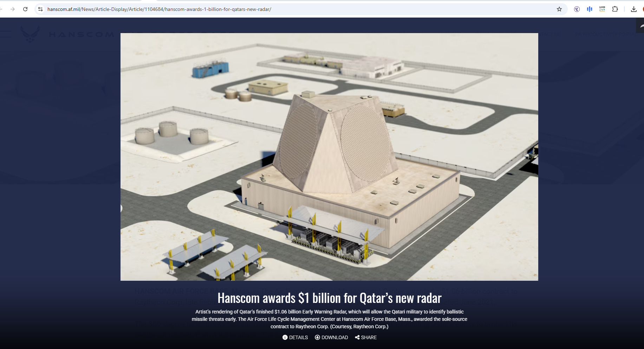Open the SHARE option below the caption

click(366, 337)
